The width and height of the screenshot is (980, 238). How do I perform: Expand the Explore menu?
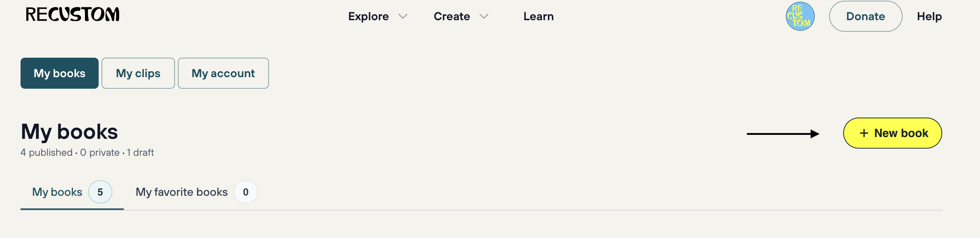click(x=377, y=16)
